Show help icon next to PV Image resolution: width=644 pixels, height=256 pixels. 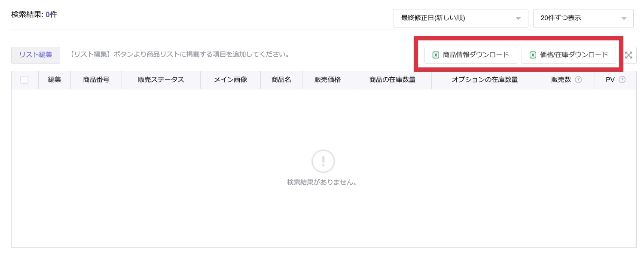pos(622,79)
